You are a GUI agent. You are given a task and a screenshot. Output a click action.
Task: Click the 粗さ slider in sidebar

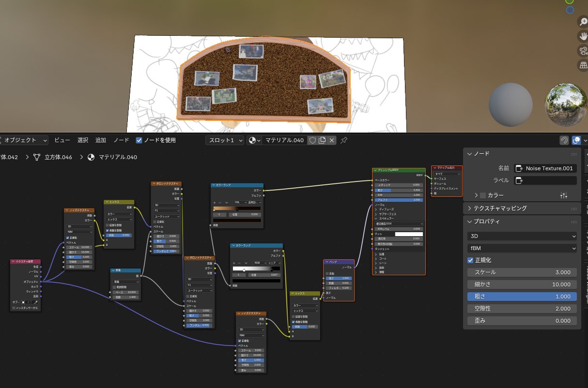tap(522, 297)
